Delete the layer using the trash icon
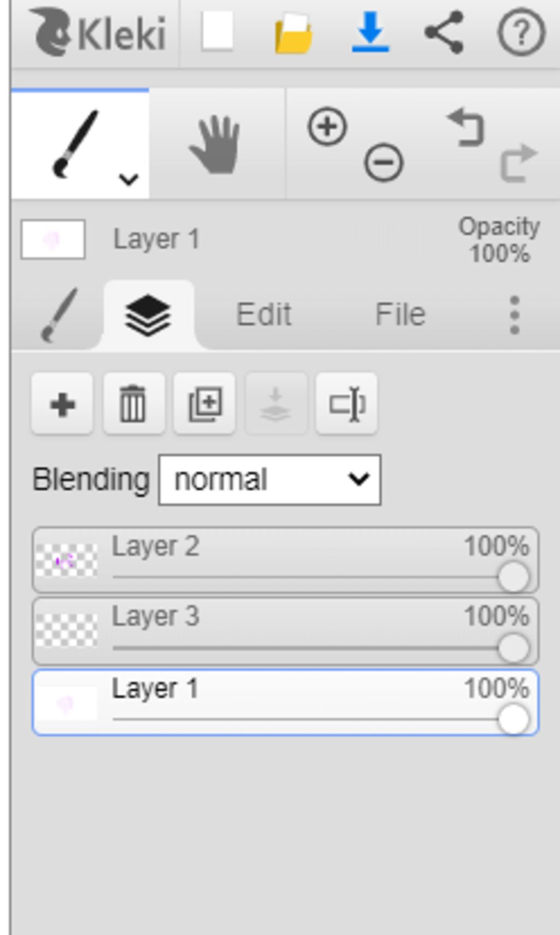The height and width of the screenshot is (935, 560). coord(133,404)
